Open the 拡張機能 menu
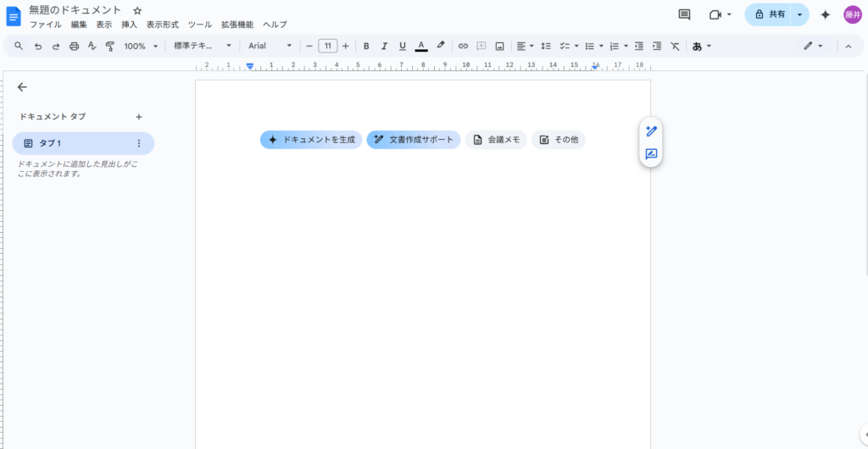This screenshot has width=868, height=449. [237, 25]
